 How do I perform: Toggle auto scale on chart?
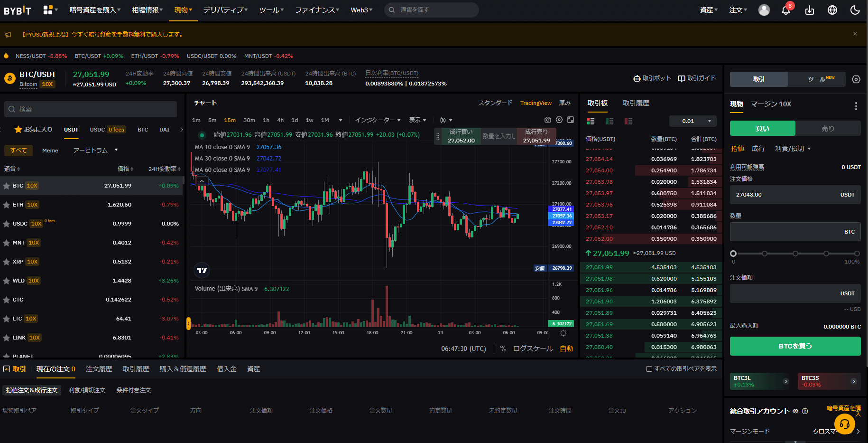(566, 349)
